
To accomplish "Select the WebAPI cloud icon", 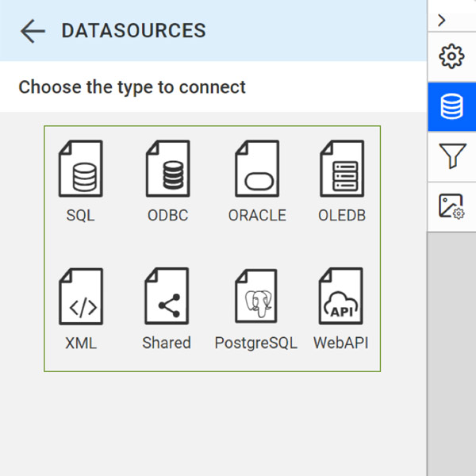I will click(341, 297).
